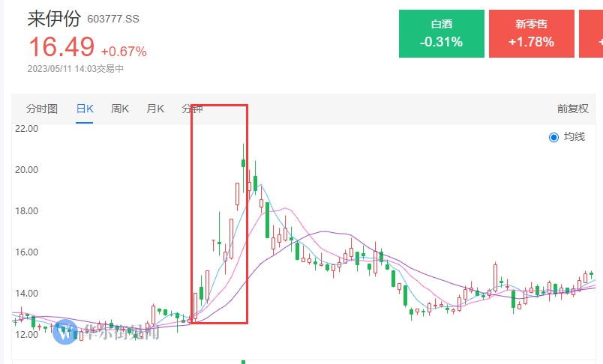Open the 月K monthly chart tab
Screen dimensions: 603x364
click(155, 109)
